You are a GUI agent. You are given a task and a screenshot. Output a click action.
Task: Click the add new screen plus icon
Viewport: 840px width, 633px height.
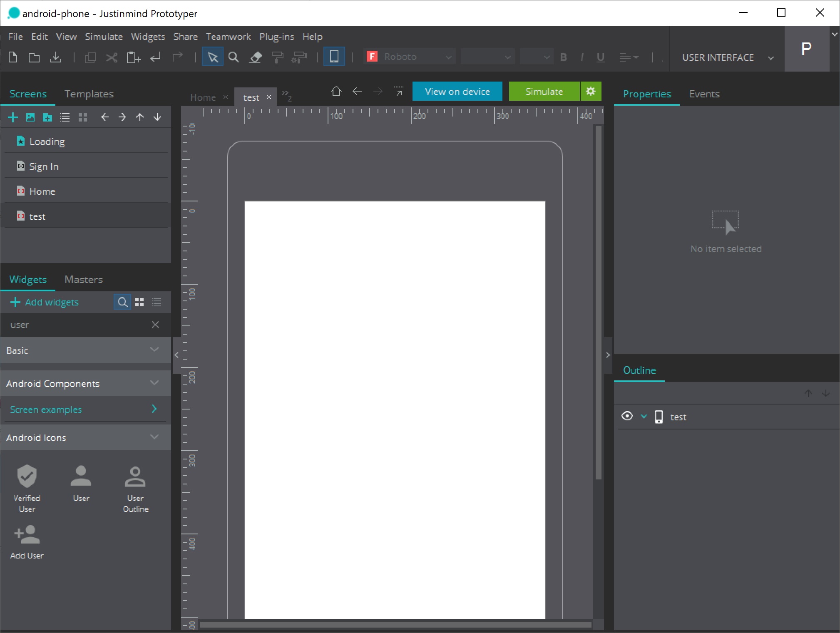tap(13, 117)
